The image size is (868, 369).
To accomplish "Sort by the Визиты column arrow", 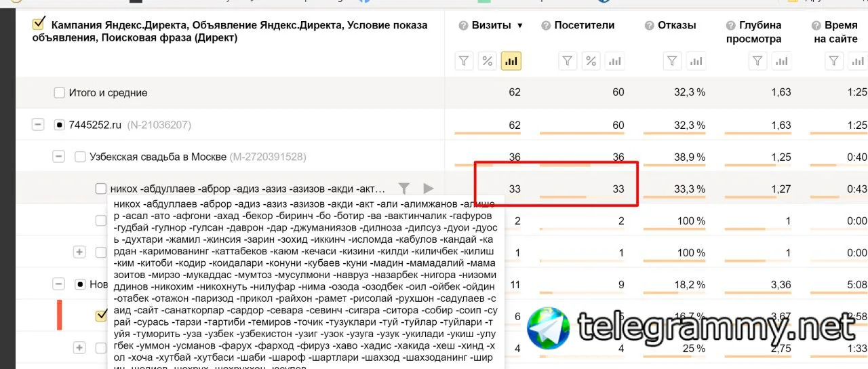I will 520,26.
